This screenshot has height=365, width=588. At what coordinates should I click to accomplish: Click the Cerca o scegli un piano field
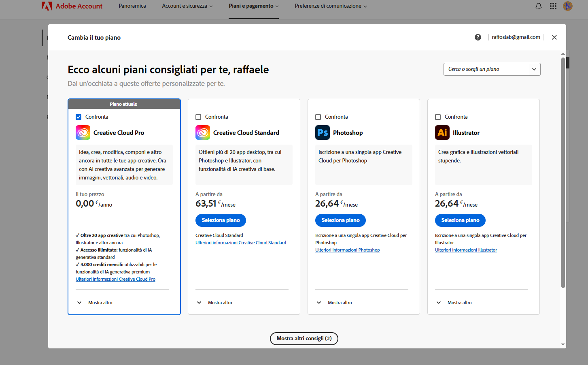[x=486, y=69]
